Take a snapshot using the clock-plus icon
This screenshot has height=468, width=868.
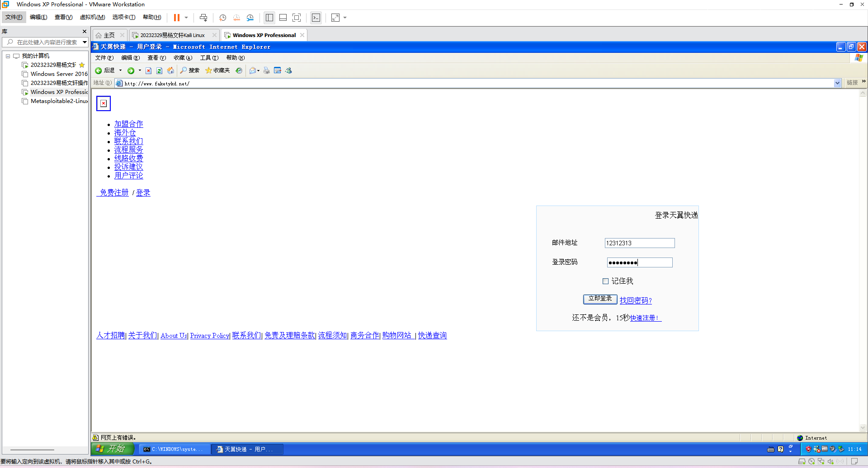pos(222,18)
